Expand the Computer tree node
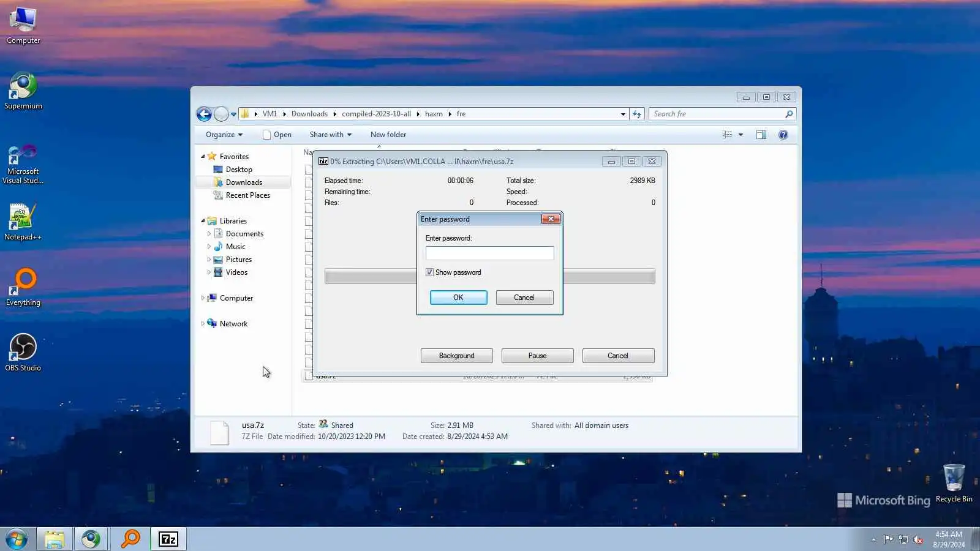Screen dimensions: 980x551 pyautogui.click(x=203, y=298)
